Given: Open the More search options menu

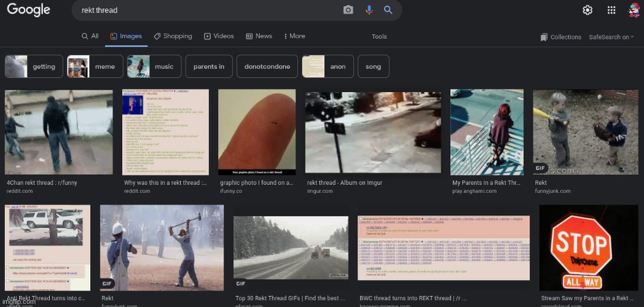Looking at the screenshot, I should (x=294, y=36).
